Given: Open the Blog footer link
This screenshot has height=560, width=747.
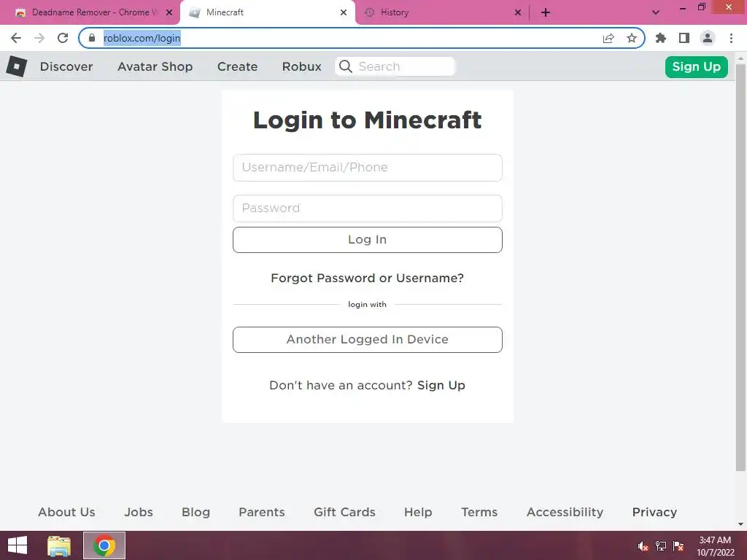Looking at the screenshot, I should pos(196,512).
